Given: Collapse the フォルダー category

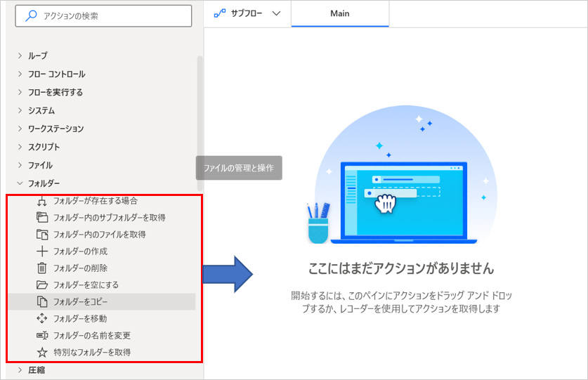Looking at the screenshot, I should coord(20,183).
